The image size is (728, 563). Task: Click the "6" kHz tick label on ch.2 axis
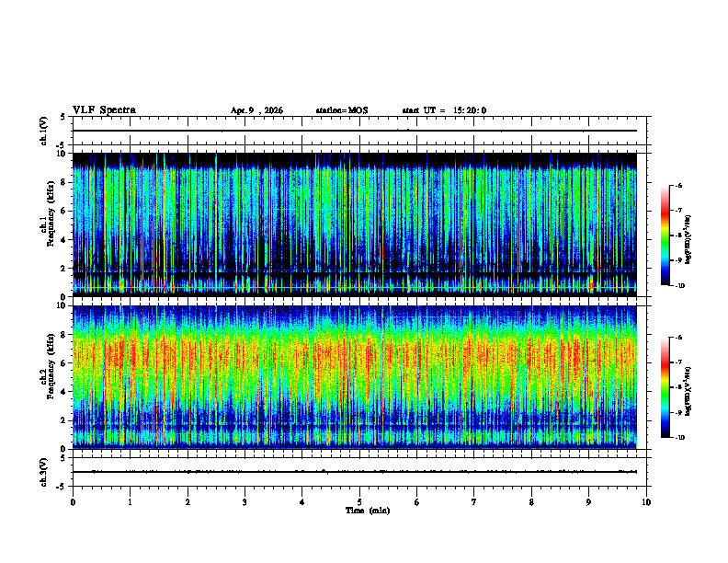click(64, 363)
